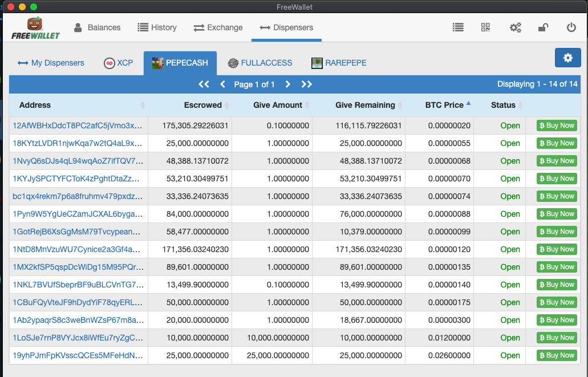Buy Now at price 0.00000099

557,232
